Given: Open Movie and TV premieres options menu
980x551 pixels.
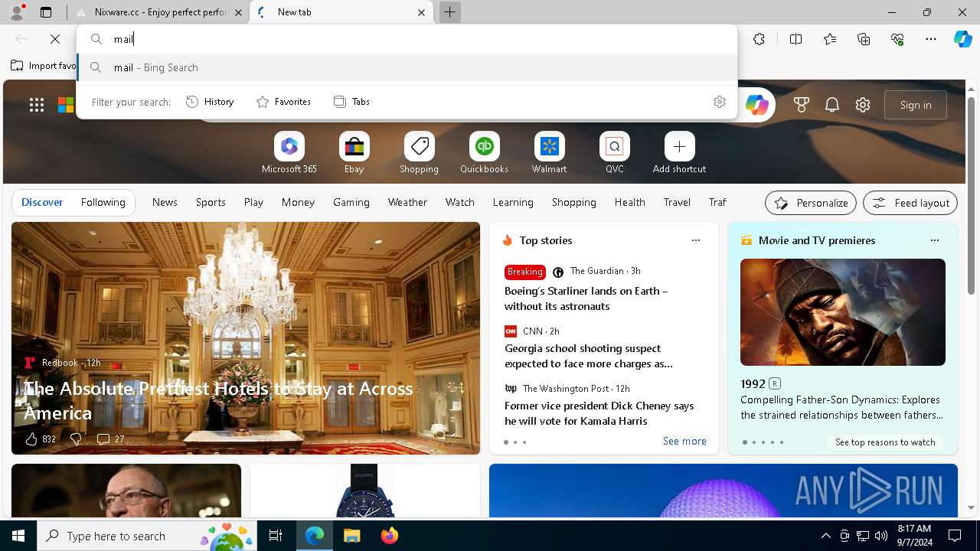Looking at the screenshot, I should (935, 240).
